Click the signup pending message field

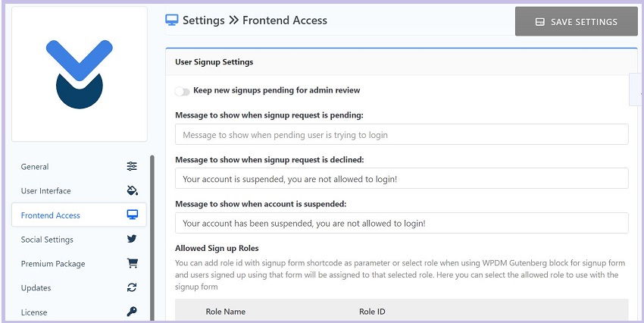pyautogui.click(x=402, y=134)
